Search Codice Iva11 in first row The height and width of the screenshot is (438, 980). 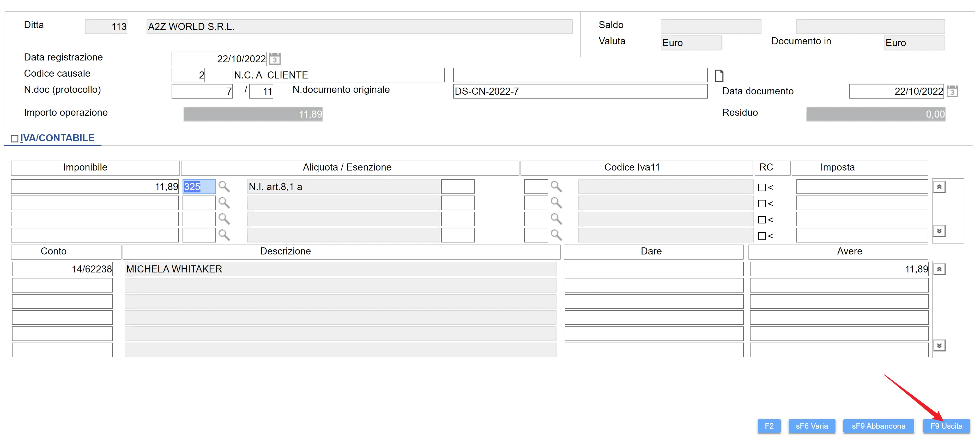point(556,187)
